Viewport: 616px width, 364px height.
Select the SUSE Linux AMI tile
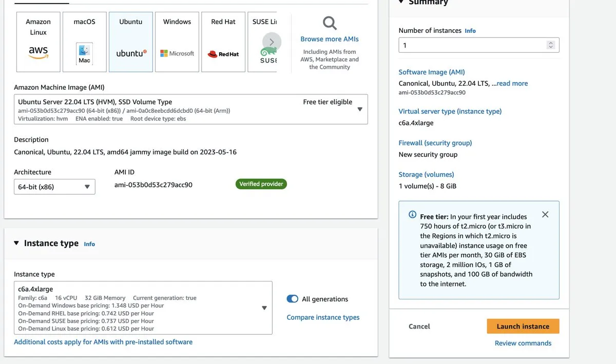coord(262,42)
